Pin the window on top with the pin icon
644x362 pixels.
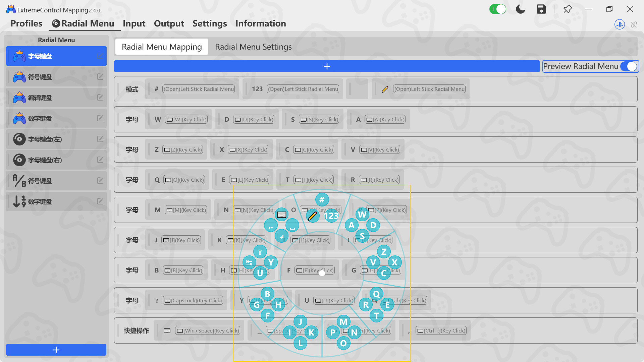coord(568,9)
